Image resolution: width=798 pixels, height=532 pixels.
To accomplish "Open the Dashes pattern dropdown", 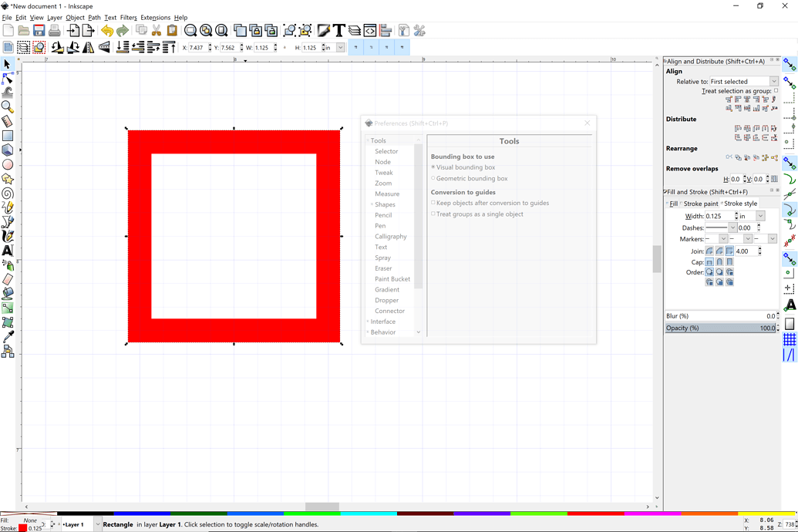I will coord(721,227).
